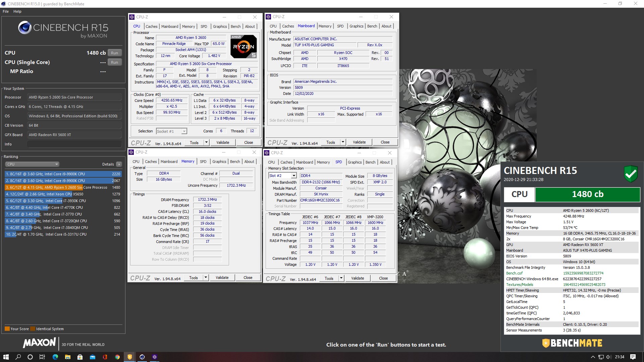Viewport: 644px width, 362px height.
Task: Click Validate in CPU-Z CPU window
Action: pyautogui.click(x=223, y=142)
